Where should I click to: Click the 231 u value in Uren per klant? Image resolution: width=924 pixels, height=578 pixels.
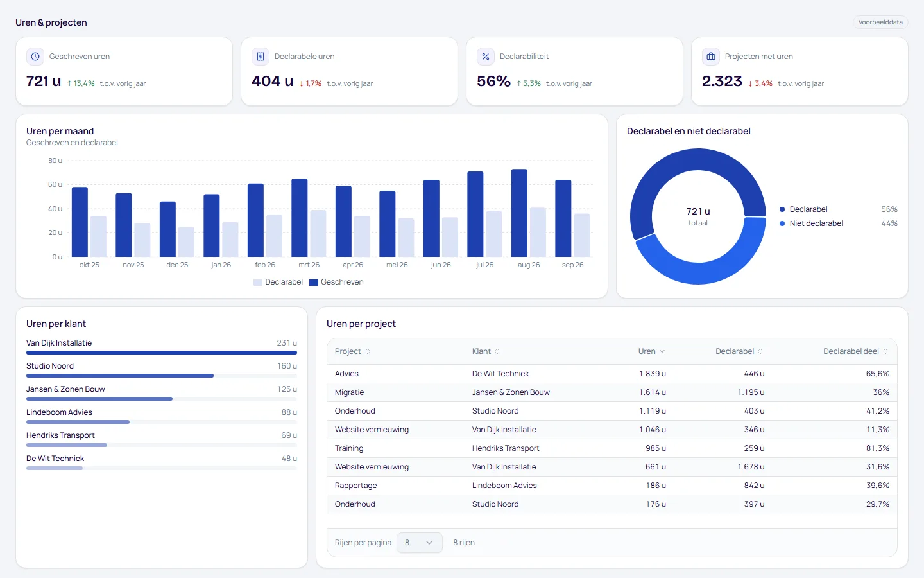[x=287, y=343]
